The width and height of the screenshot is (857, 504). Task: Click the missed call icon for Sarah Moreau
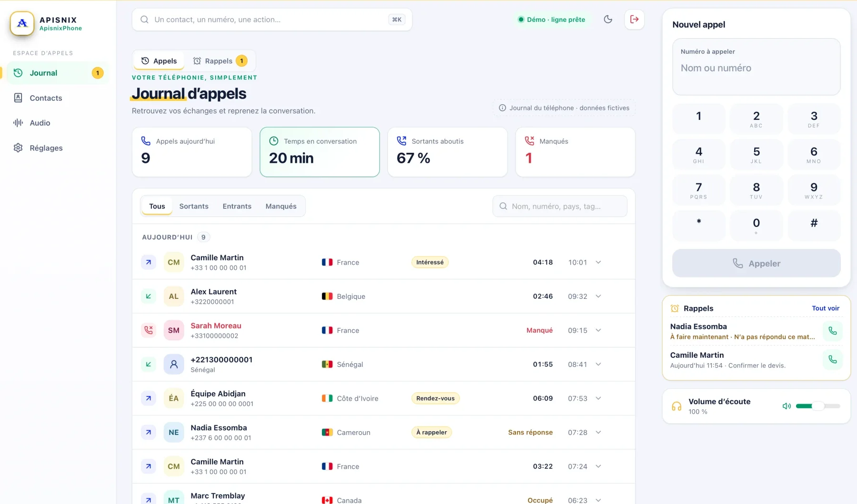tap(149, 330)
